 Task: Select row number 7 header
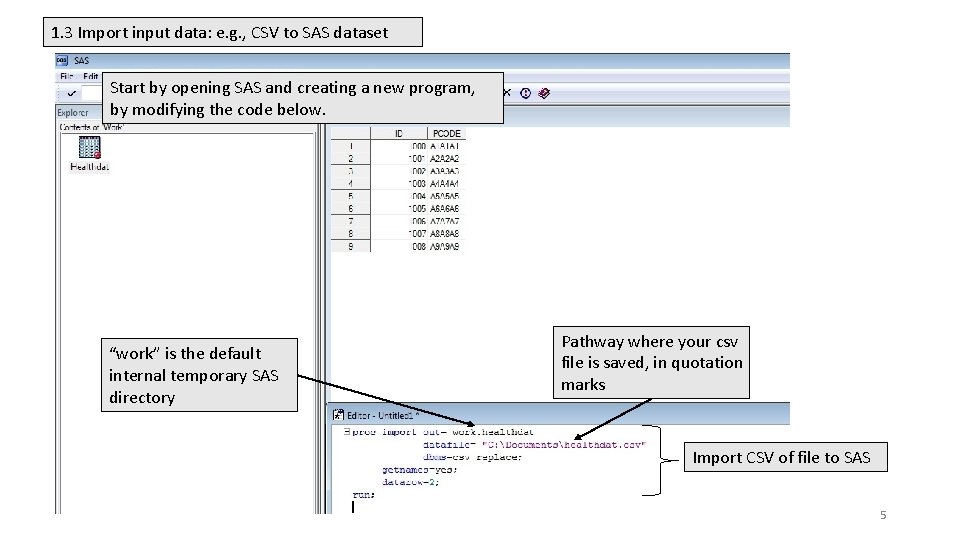coord(351,222)
